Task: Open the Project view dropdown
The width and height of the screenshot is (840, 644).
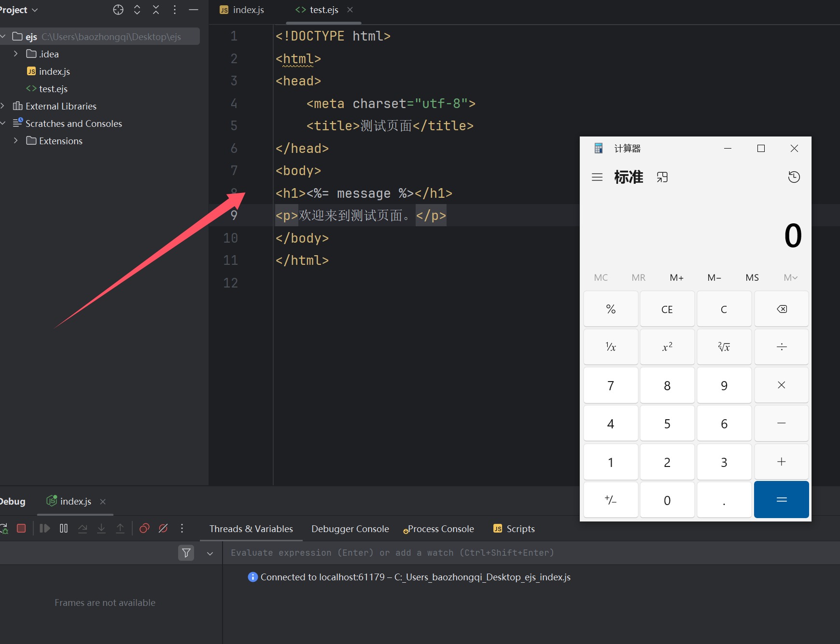Action: [x=19, y=10]
